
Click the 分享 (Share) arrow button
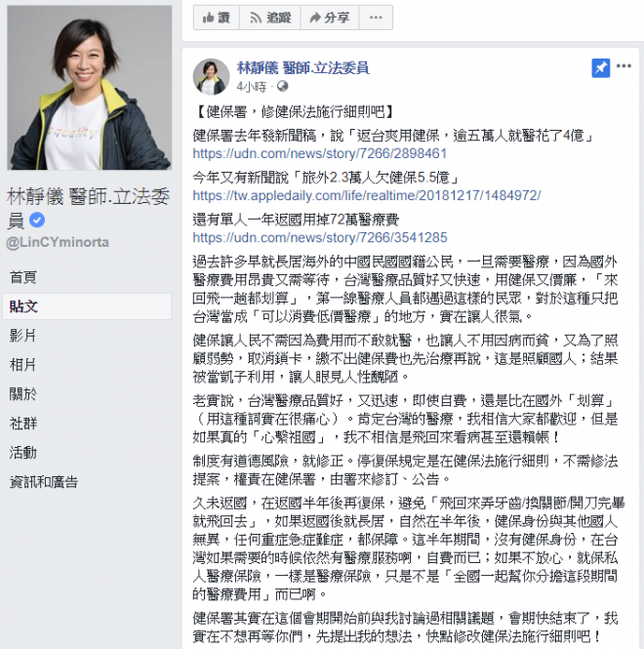click(330, 18)
